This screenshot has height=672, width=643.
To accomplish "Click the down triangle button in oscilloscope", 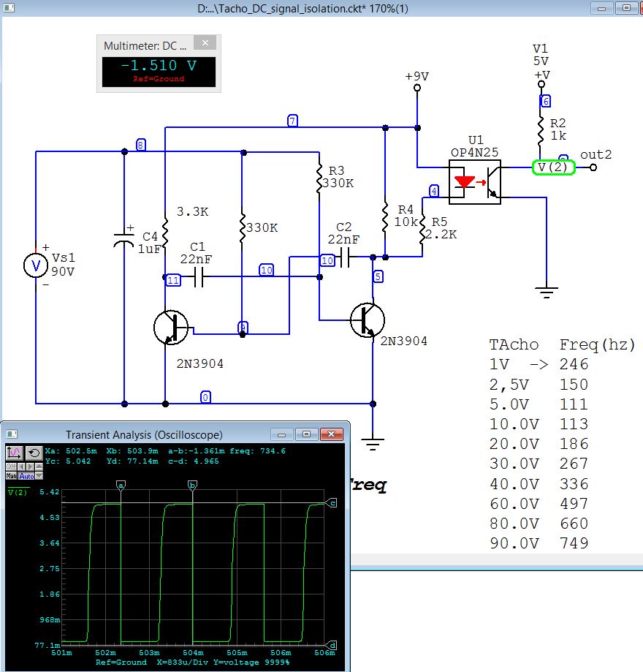I will coord(39,476).
